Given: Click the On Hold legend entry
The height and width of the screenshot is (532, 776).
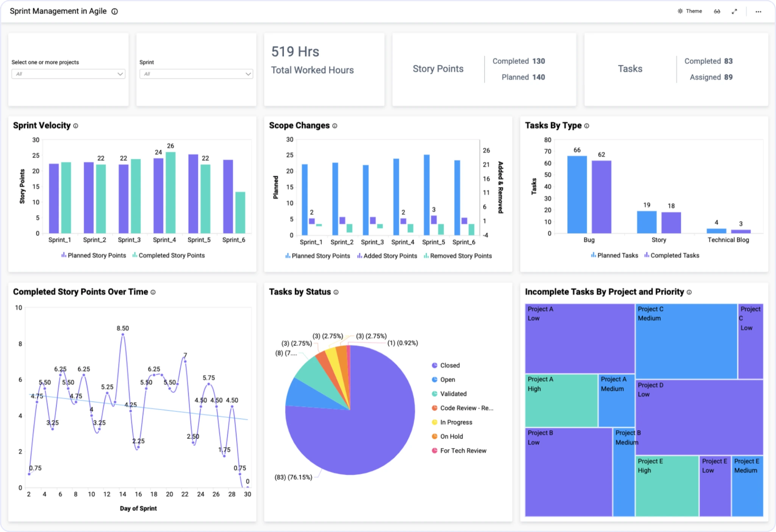Looking at the screenshot, I should point(451,436).
